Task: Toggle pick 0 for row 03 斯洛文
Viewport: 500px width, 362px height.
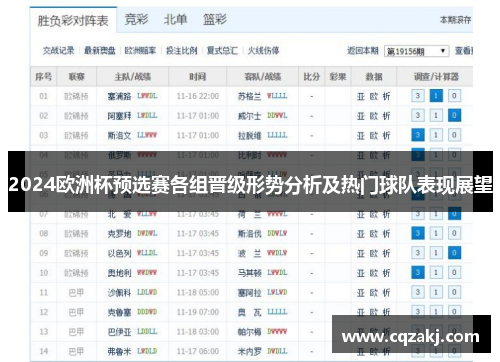Action: click(454, 135)
